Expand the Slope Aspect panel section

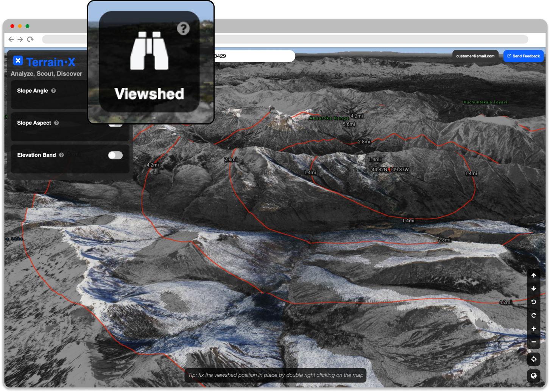tap(34, 123)
